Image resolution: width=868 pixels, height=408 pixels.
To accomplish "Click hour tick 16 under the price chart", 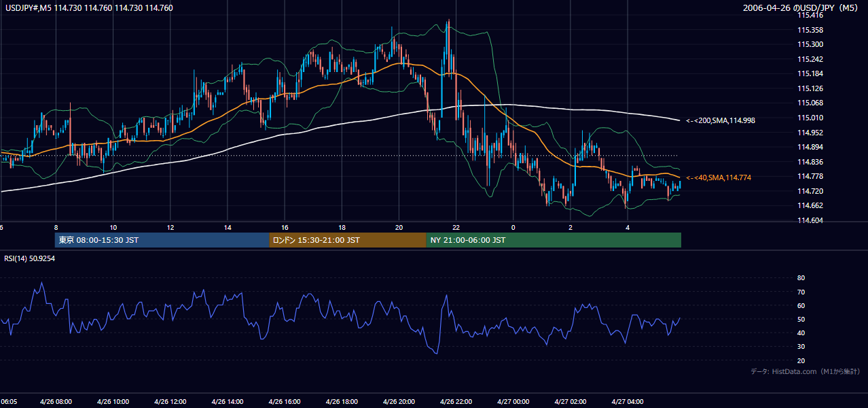I will pos(285,228).
